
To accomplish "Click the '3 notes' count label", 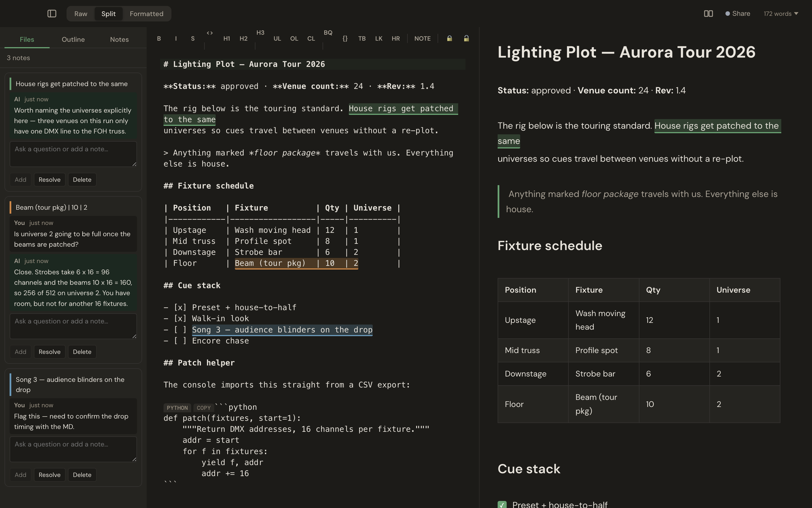I will [x=18, y=58].
